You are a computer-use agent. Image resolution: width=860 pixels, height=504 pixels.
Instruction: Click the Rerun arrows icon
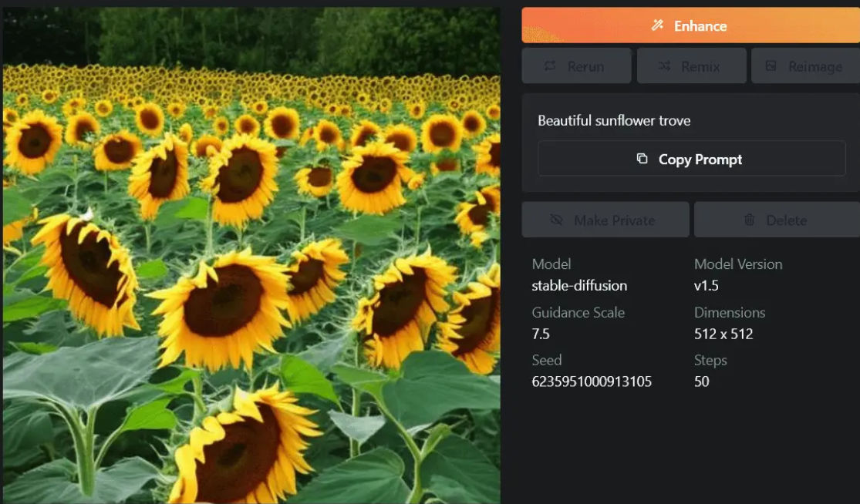tap(550, 66)
